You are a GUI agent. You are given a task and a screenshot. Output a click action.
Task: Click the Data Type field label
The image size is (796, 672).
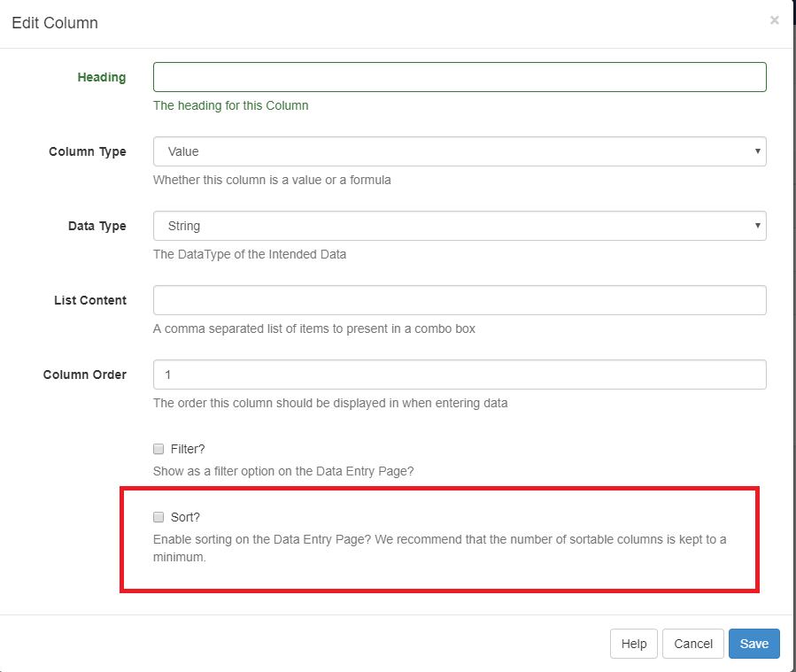pyautogui.click(x=97, y=226)
